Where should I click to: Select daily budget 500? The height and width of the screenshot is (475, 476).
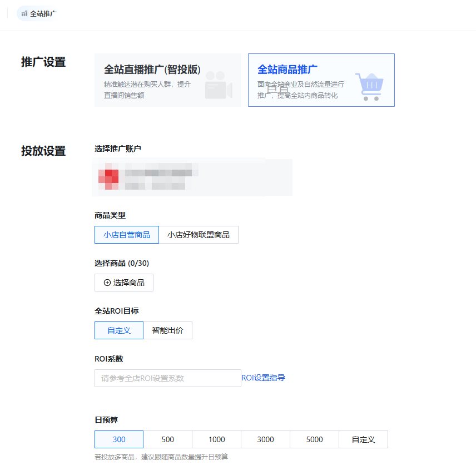click(168, 439)
